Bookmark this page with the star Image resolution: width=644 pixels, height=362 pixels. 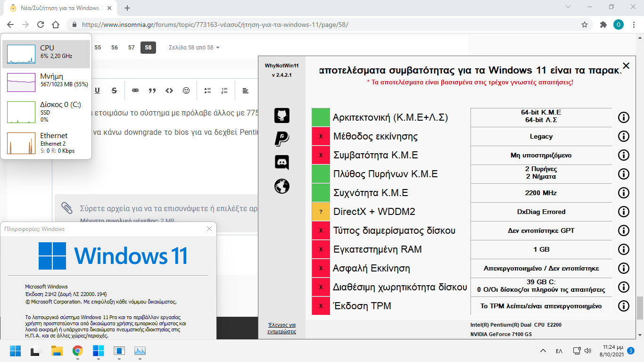(585, 25)
